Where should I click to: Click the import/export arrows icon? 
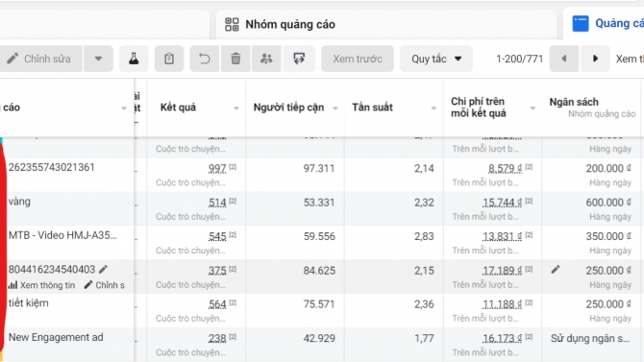click(x=299, y=59)
